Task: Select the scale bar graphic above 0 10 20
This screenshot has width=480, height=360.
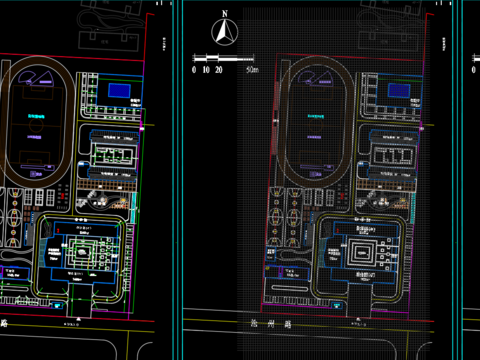Action: (x=223, y=59)
